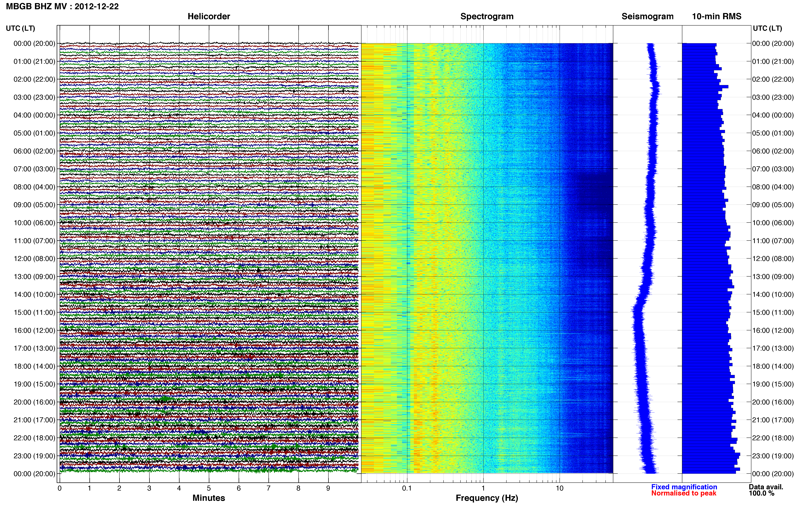812x508 pixels.
Task: Click minute tick label '3' on helicorder axis
Action: click(x=149, y=488)
